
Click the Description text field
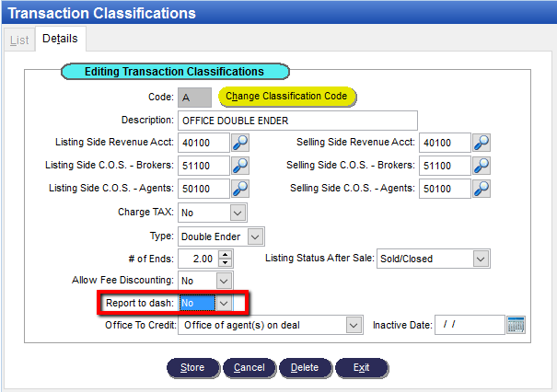297,121
